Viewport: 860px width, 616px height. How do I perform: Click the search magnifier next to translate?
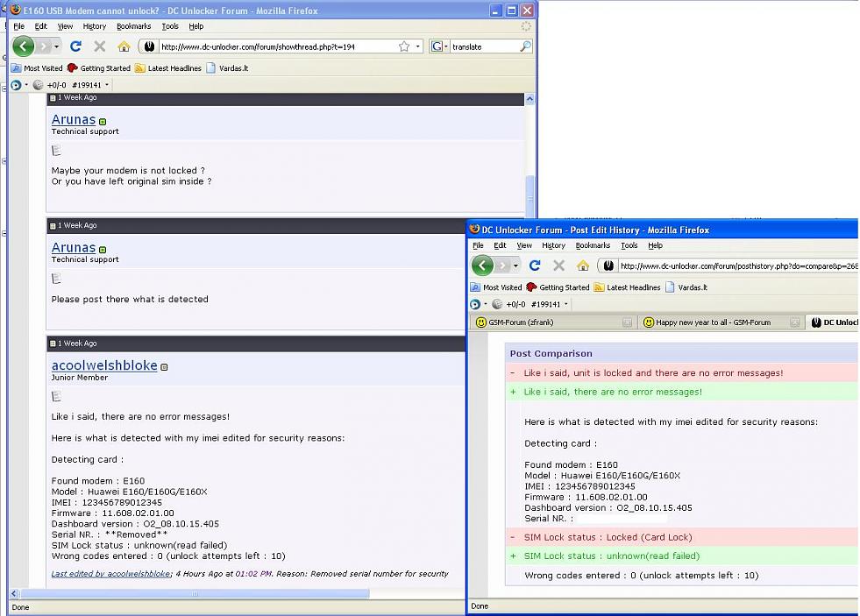[x=525, y=46]
